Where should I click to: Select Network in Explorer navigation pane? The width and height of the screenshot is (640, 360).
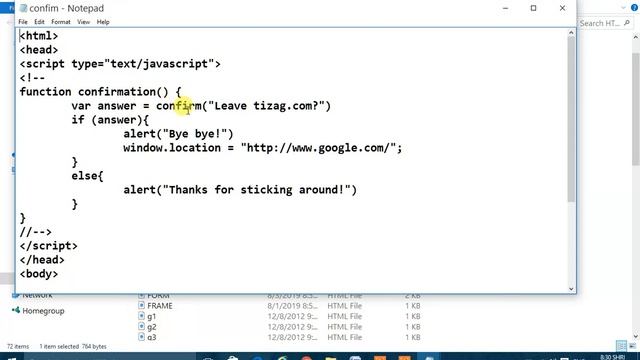[37, 295]
